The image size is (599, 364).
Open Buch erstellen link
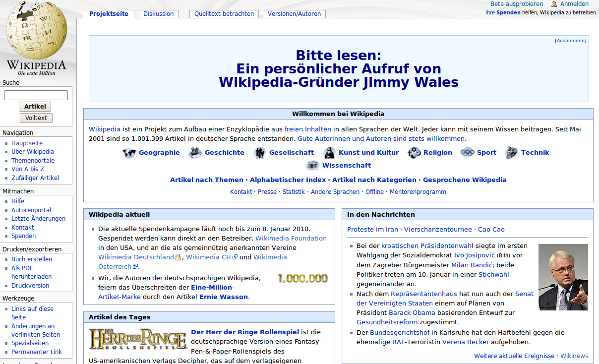32,259
